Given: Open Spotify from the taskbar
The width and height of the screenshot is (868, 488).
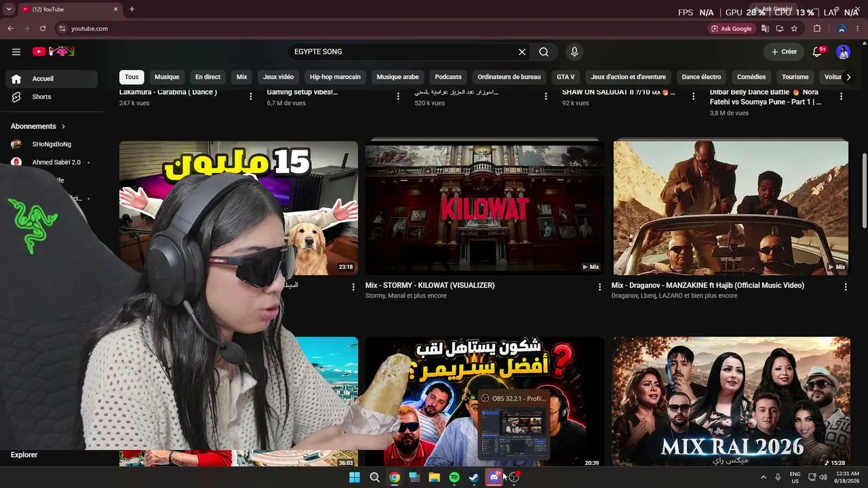Looking at the screenshot, I should (454, 477).
